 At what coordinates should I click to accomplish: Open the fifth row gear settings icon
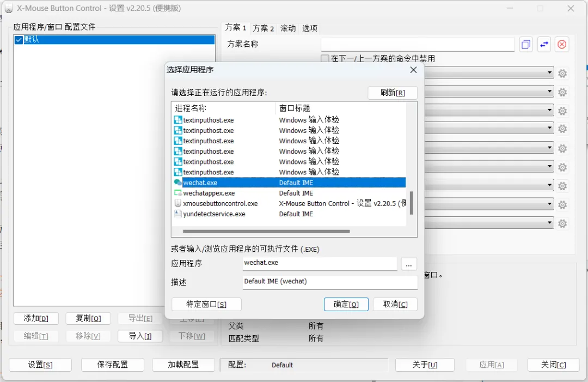tap(562, 148)
